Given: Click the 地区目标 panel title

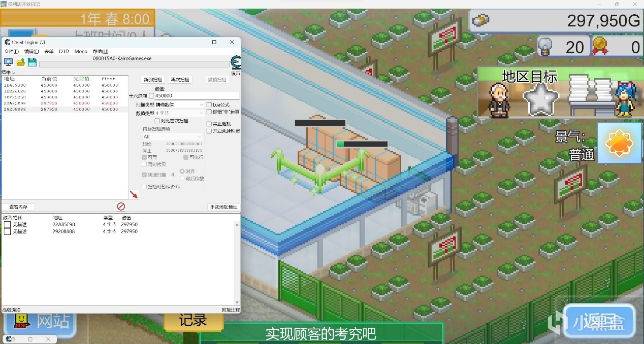Looking at the screenshot, I should pos(530,76).
